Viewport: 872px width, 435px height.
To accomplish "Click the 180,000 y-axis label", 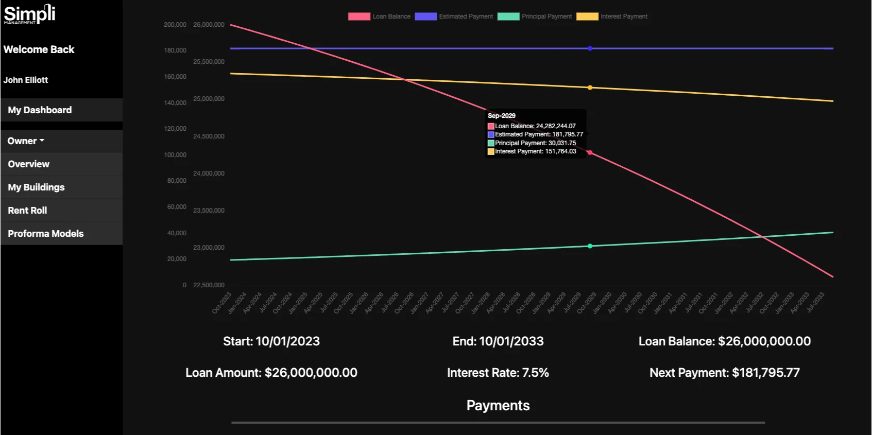I will click(x=175, y=51).
